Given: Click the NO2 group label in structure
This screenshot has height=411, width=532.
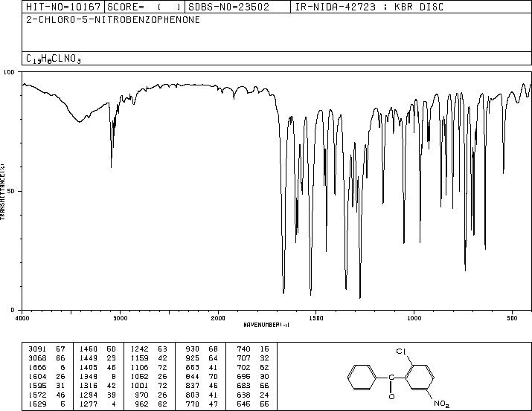Looking at the screenshot, I should [x=442, y=404].
